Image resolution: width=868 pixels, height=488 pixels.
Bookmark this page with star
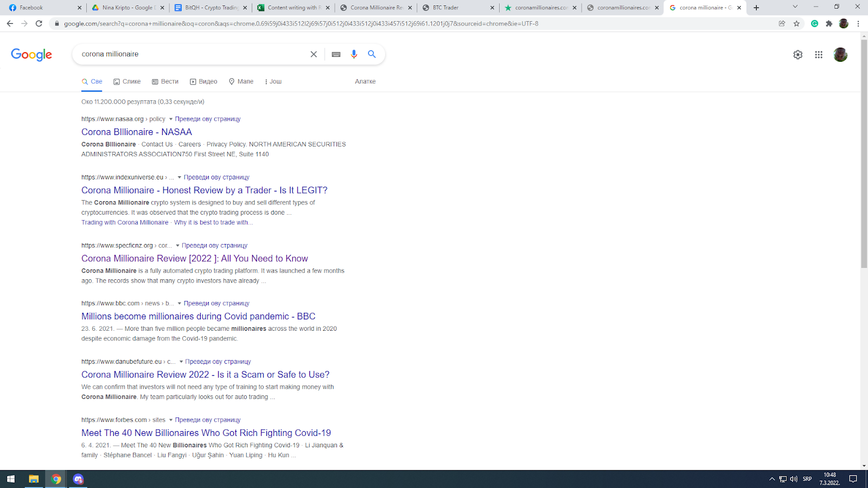(x=796, y=23)
